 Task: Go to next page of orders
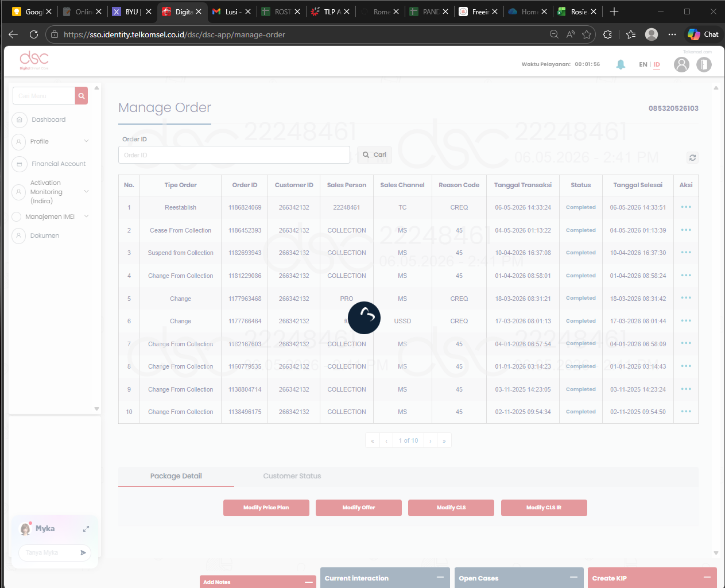431,440
